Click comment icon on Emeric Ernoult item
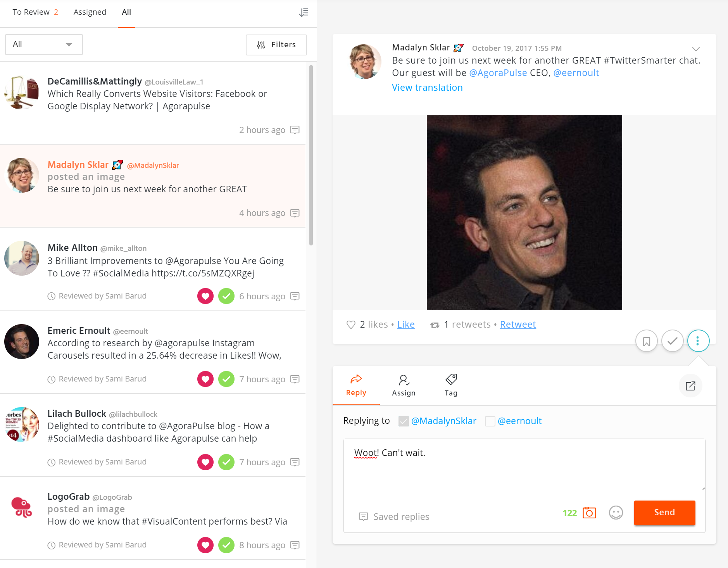Screen dimensions: 728x568 [x=295, y=379]
